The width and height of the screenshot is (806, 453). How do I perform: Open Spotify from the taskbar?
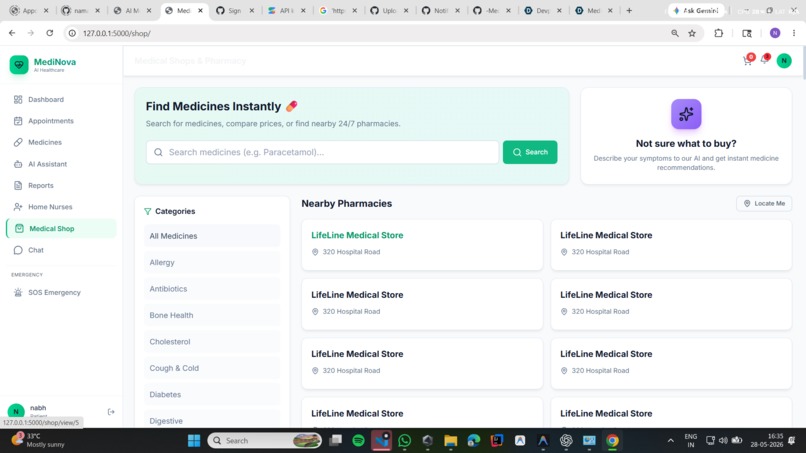click(x=358, y=441)
